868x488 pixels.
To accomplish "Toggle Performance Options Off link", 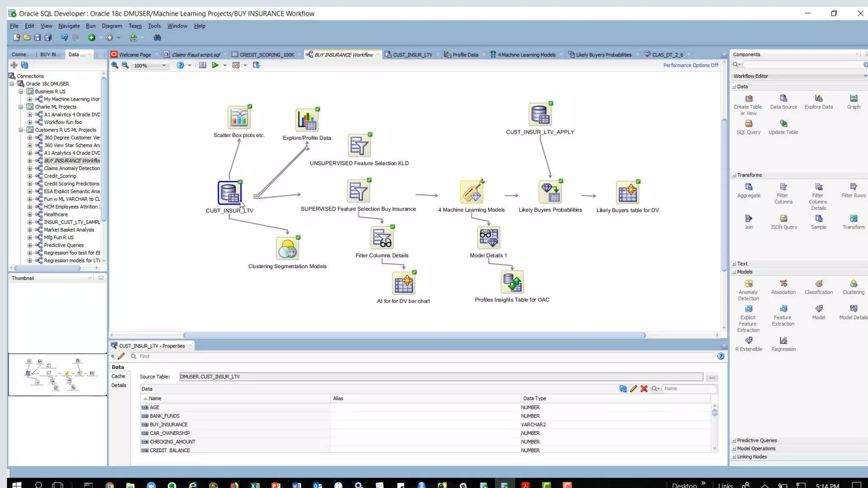I will tap(690, 65).
